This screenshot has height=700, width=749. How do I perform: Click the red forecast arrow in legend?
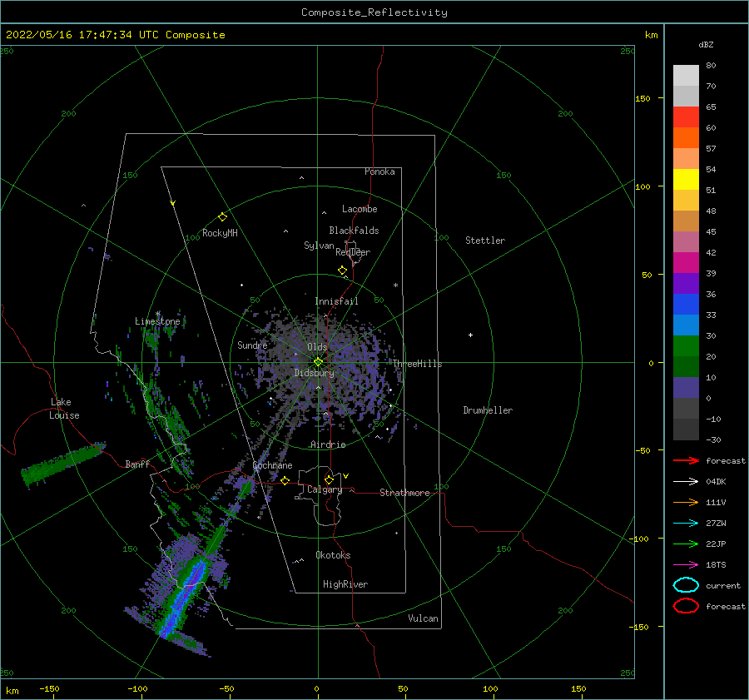click(686, 460)
